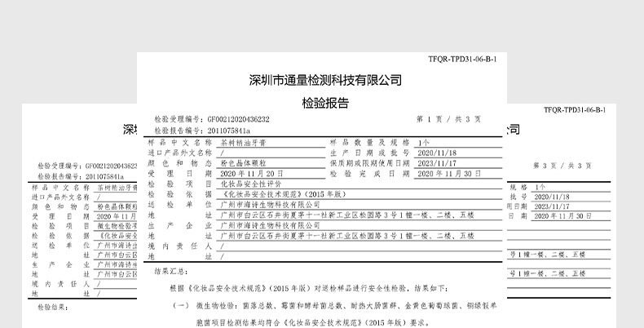The image size is (644, 328).
Task: Click 颜色和物态 label on left page
Action: click(x=60, y=206)
